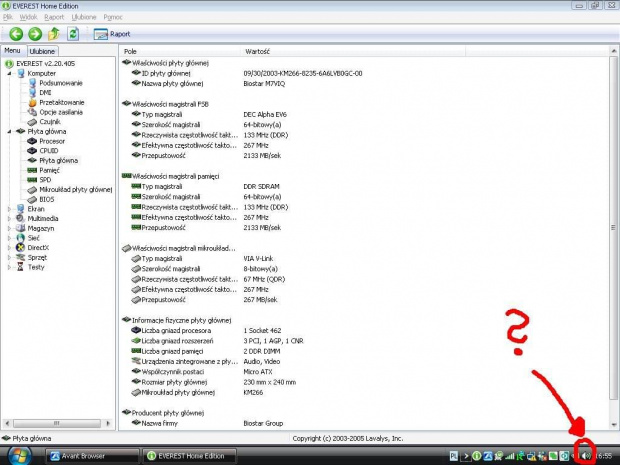Image resolution: width=620 pixels, height=465 pixels.
Task: Collapse the Płyta główna parent tree node
Action: point(9,131)
